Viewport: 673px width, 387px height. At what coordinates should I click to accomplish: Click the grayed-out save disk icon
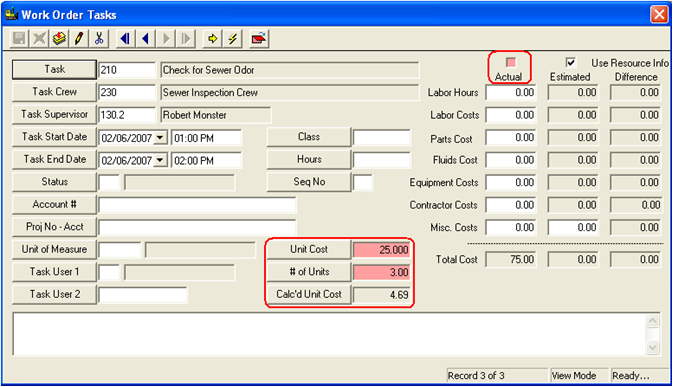19,39
